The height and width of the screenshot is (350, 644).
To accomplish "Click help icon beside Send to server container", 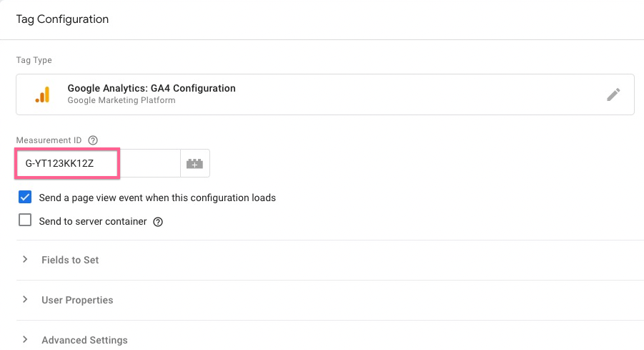I will click(x=158, y=222).
